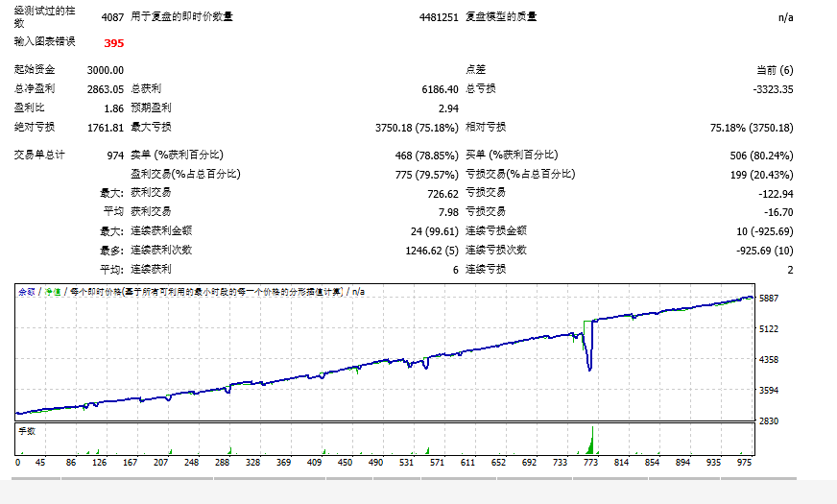The width and height of the screenshot is (837, 504).
Task: Click the blue 余额 chart legend
Action: pyautogui.click(x=27, y=292)
